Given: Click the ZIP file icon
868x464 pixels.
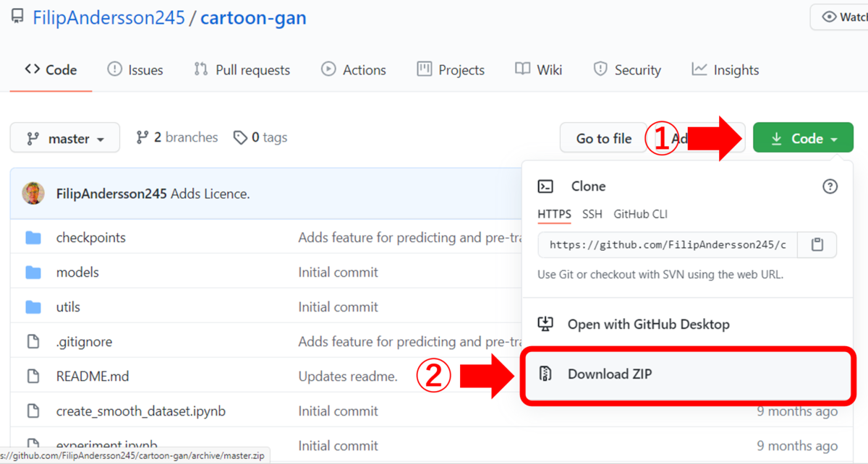Looking at the screenshot, I should (546, 374).
